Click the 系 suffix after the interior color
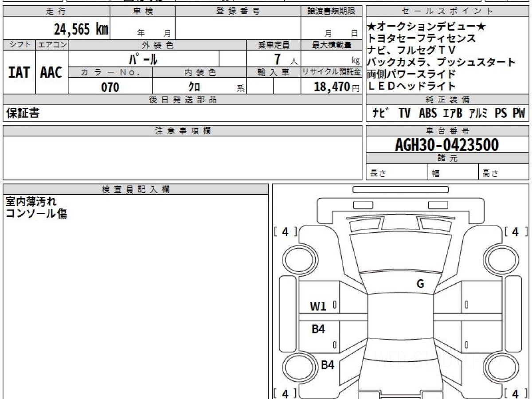Image resolution: width=532 pixels, height=399 pixels. pyautogui.click(x=241, y=88)
